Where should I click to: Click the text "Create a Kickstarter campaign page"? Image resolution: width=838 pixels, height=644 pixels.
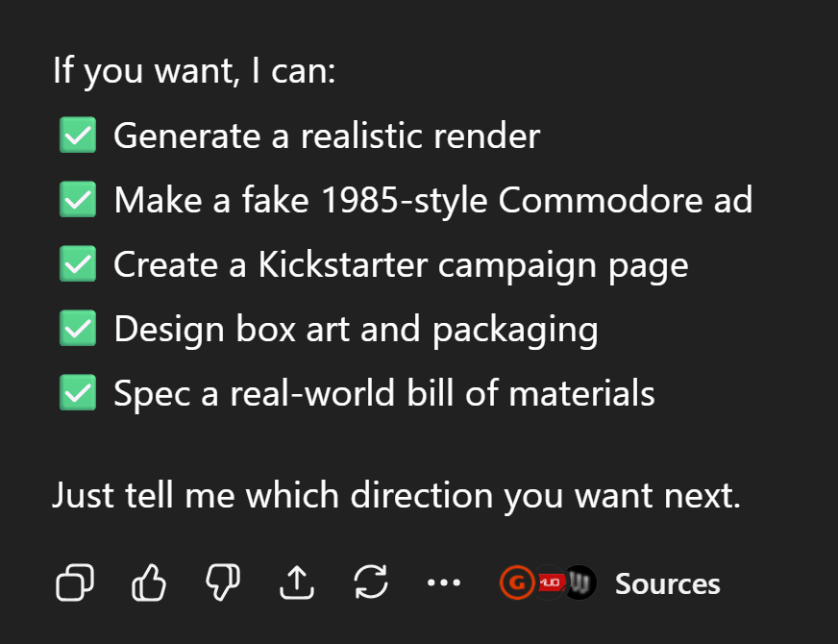401,264
